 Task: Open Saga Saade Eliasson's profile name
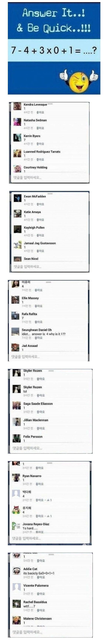[x=38, y=404]
